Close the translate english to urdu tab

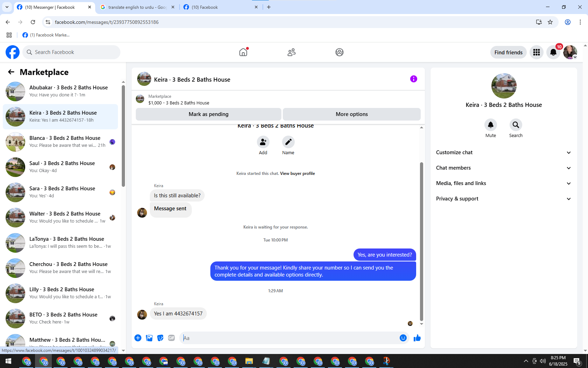tap(173, 7)
